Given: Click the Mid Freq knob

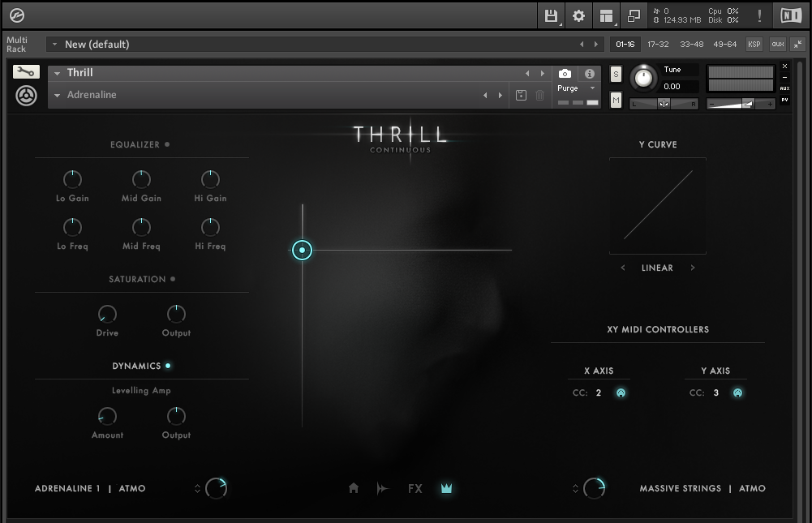Looking at the screenshot, I should pyautogui.click(x=141, y=227).
